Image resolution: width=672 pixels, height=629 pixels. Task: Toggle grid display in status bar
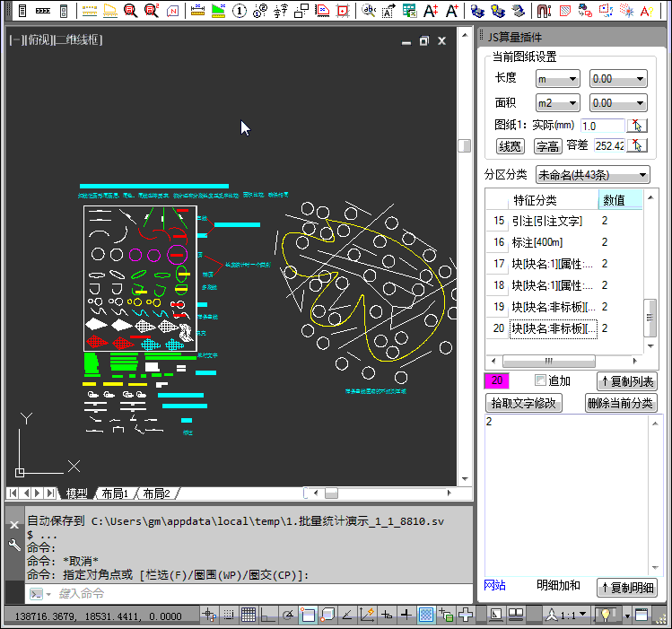coord(249,615)
